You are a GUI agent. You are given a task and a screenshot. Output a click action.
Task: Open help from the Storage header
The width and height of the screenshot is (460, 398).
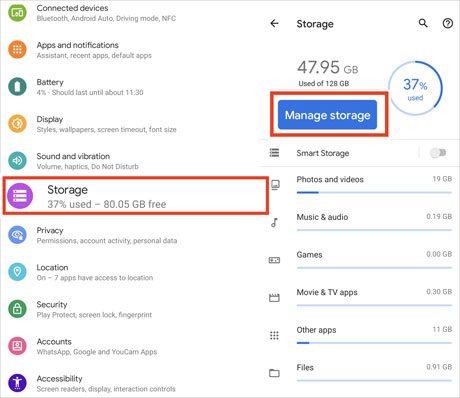(448, 23)
